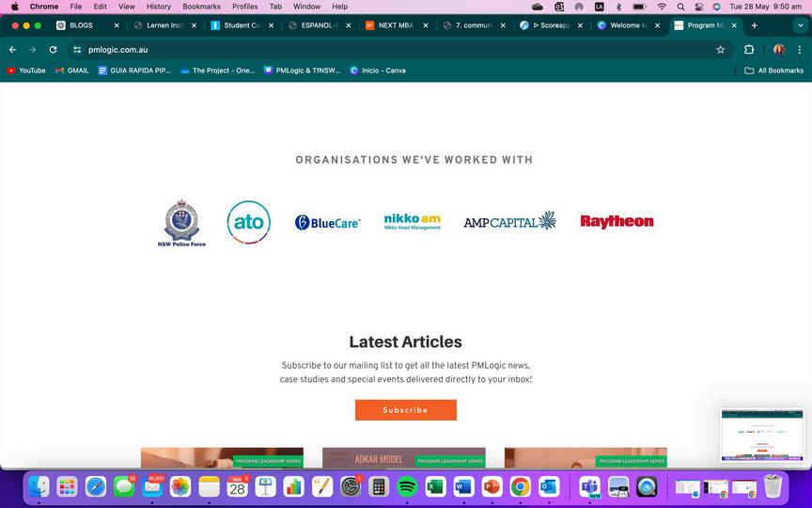Open the Apple menu

coord(14,7)
